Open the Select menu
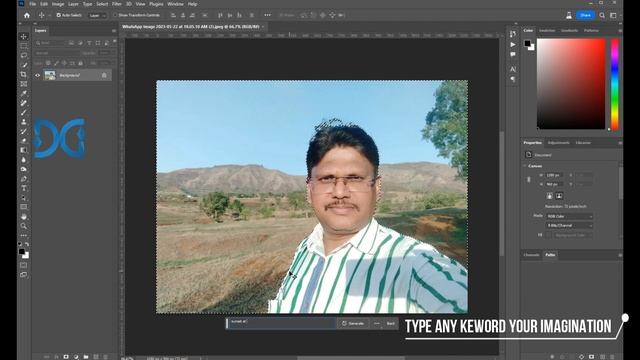The image size is (640, 360). tap(102, 4)
